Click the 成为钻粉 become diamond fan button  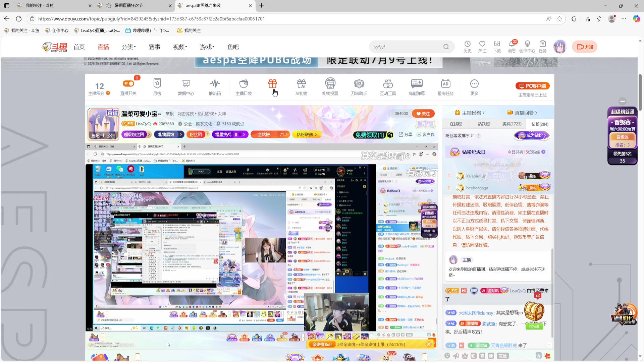click(532, 135)
